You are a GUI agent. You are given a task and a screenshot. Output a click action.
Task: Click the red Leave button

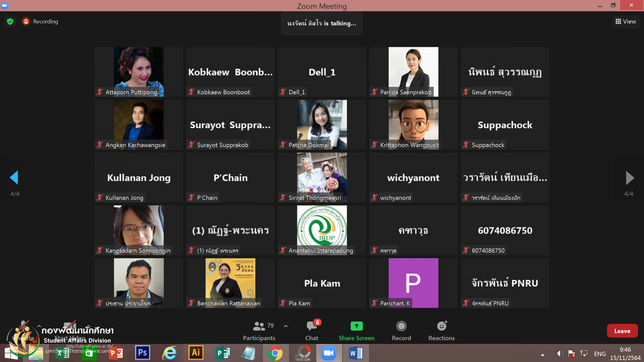tap(622, 331)
